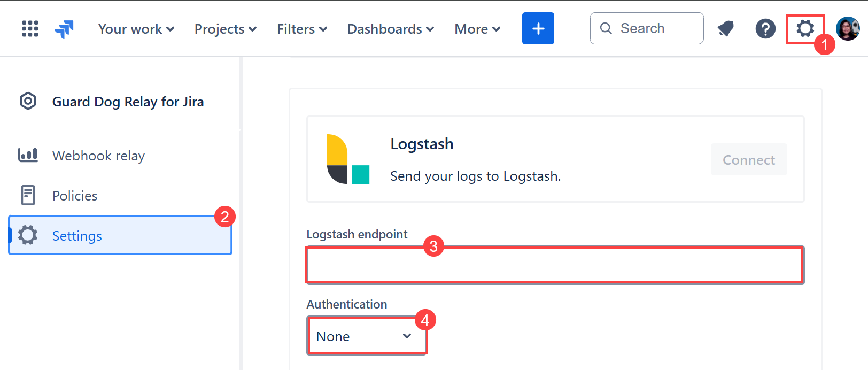The width and height of the screenshot is (868, 370).
Task: Click the Authentication label
Action: [x=347, y=304]
